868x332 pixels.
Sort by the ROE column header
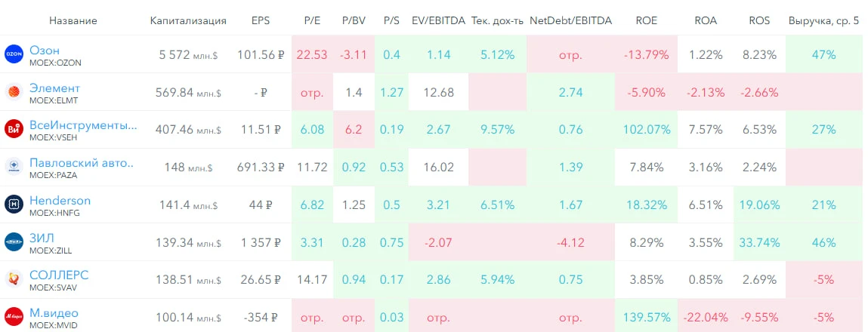[647, 21]
